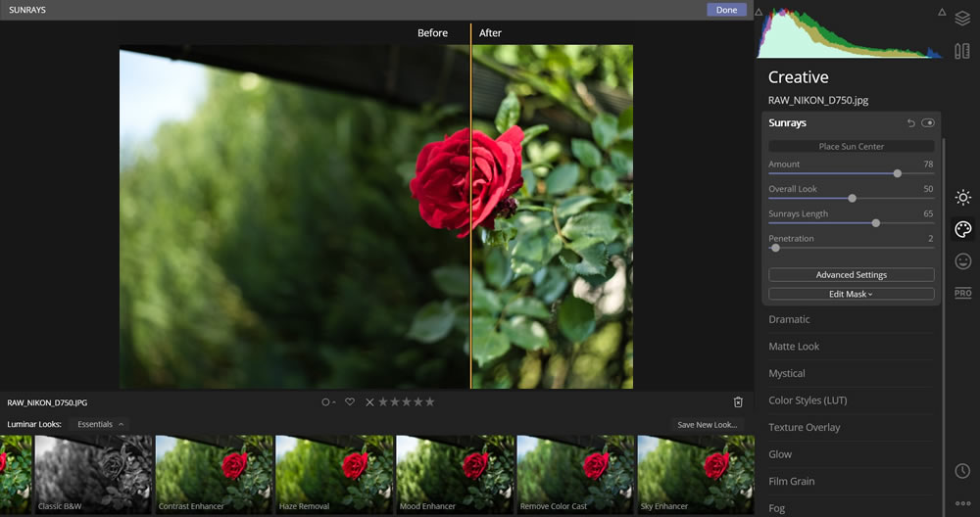Image resolution: width=980 pixels, height=517 pixels.
Task: Toggle highlight clipping triangle in histogram
Action: pyautogui.click(x=941, y=12)
